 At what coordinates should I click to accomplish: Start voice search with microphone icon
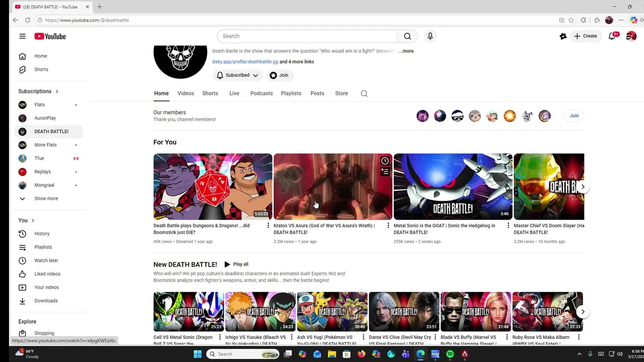click(x=430, y=36)
